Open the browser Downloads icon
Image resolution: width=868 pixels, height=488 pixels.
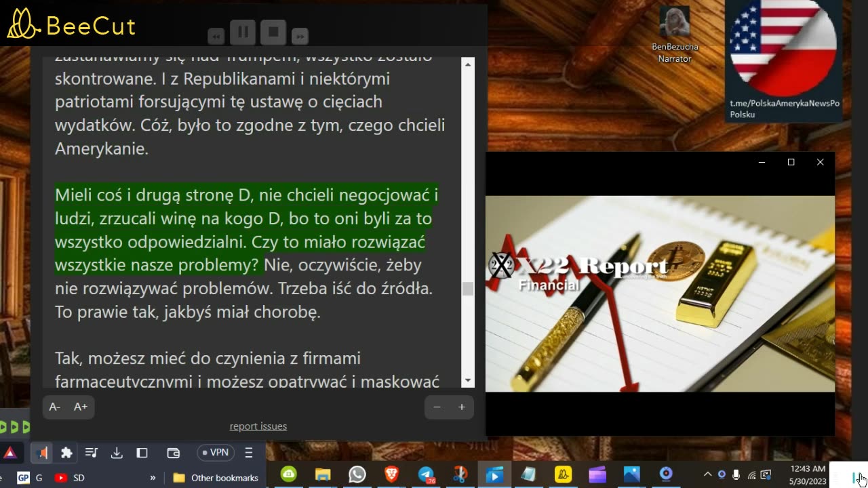coord(117,453)
